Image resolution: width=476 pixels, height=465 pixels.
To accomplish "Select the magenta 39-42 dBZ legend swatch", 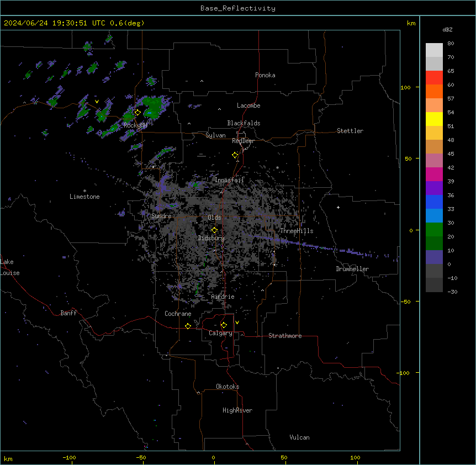I will tap(434, 174).
